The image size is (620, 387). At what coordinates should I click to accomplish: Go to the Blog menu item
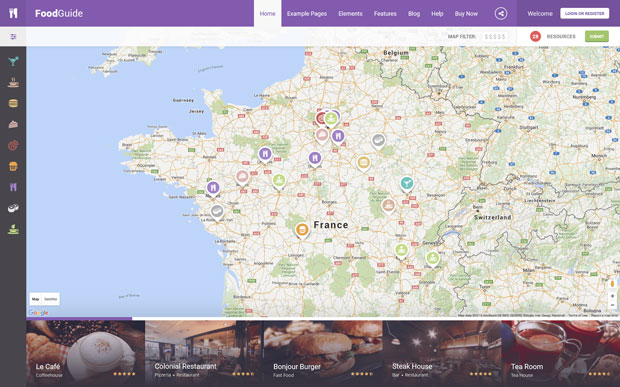click(x=414, y=13)
